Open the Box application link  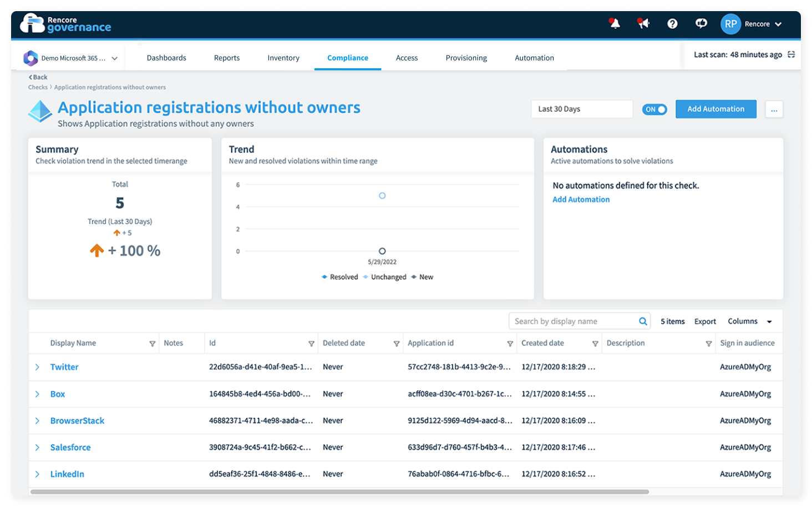(x=58, y=394)
